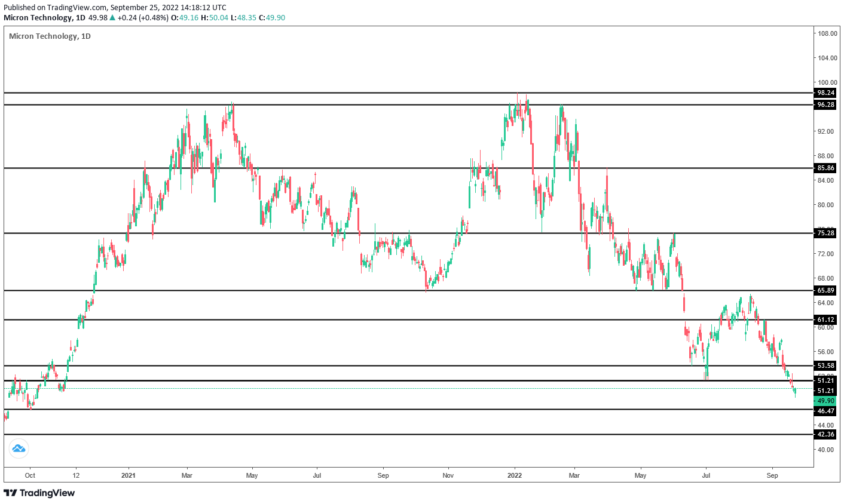Click the H:50.04 high value
Viewport: 844px width, 504px height.
click(x=213, y=17)
